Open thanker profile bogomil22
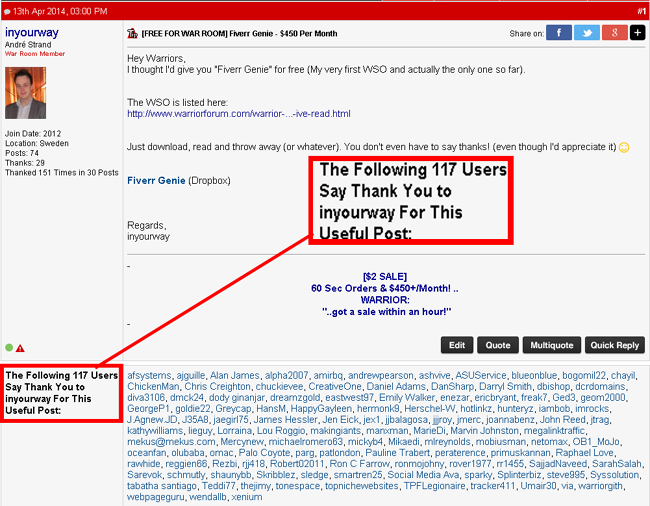 (584, 375)
